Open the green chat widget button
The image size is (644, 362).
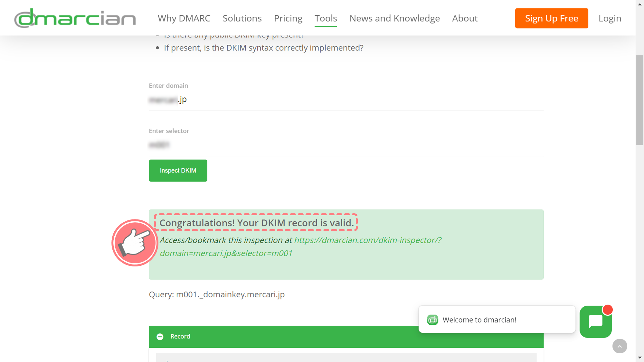(596, 322)
